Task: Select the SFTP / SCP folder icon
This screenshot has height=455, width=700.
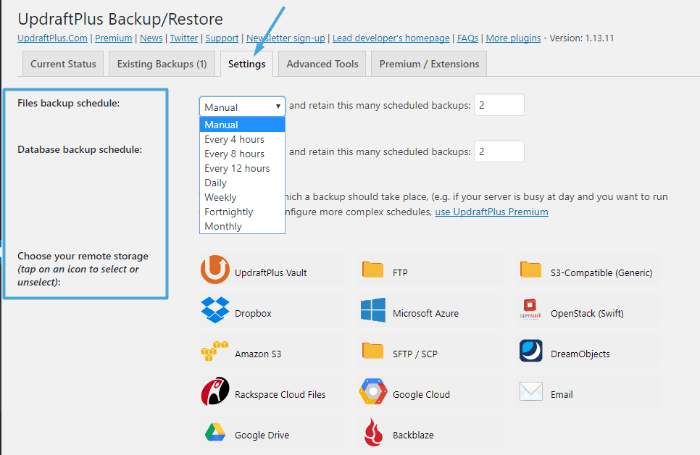Action: click(372, 351)
